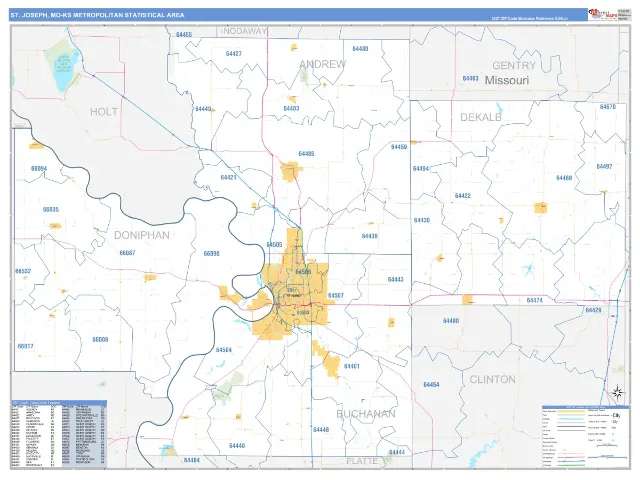
Task: Click ZIP code label 66017
Action: pyautogui.click(x=25, y=347)
